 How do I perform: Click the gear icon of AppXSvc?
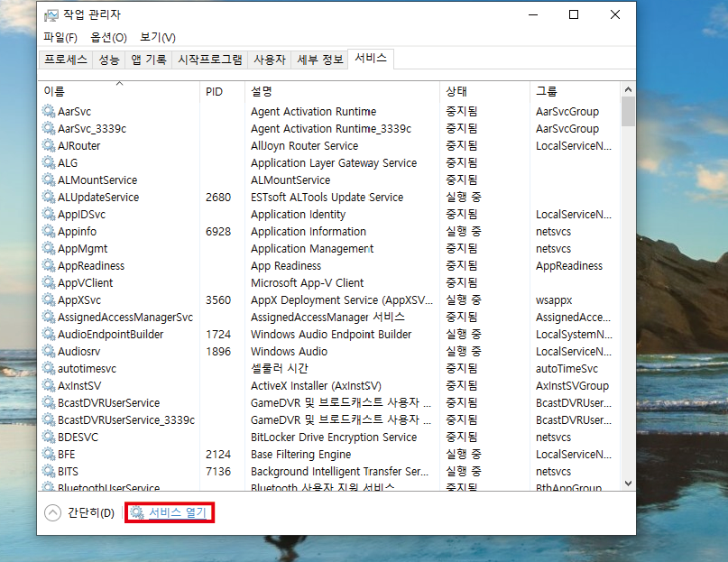coord(49,299)
